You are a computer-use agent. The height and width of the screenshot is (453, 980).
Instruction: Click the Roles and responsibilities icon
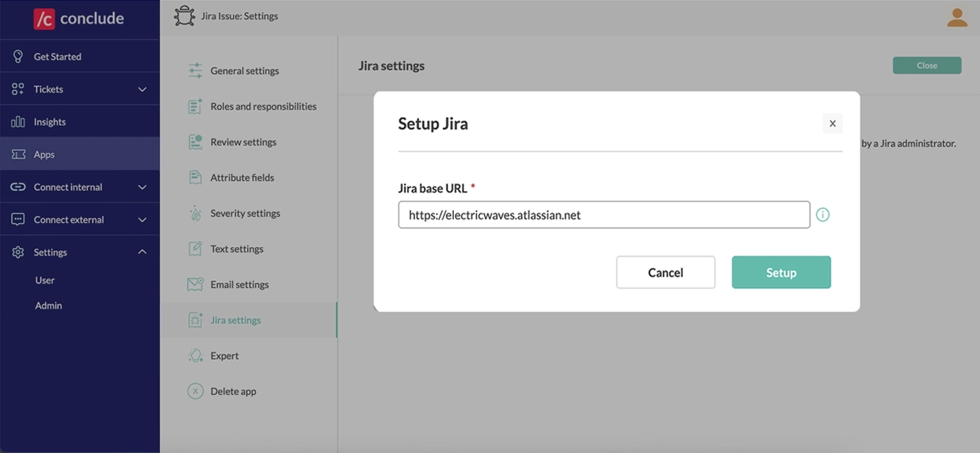point(195,106)
